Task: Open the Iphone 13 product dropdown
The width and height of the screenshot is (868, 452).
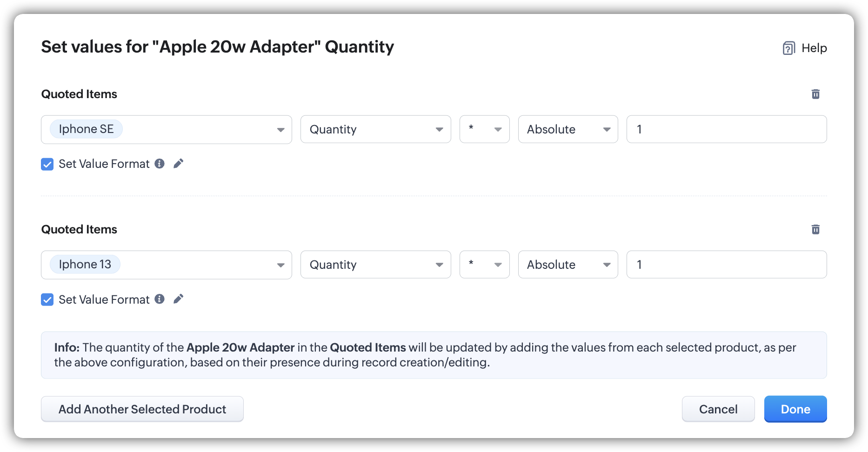Action: [x=280, y=265]
